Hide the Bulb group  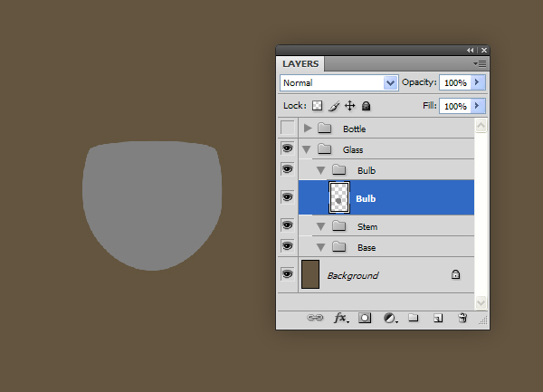288,169
